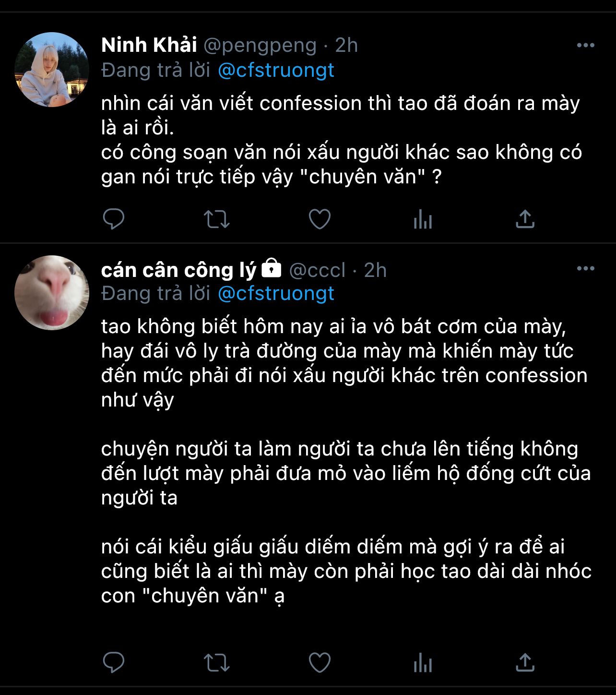Open more options on cán cân công lý's tweet
The height and width of the screenshot is (695, 616).
tap(585, 269)
